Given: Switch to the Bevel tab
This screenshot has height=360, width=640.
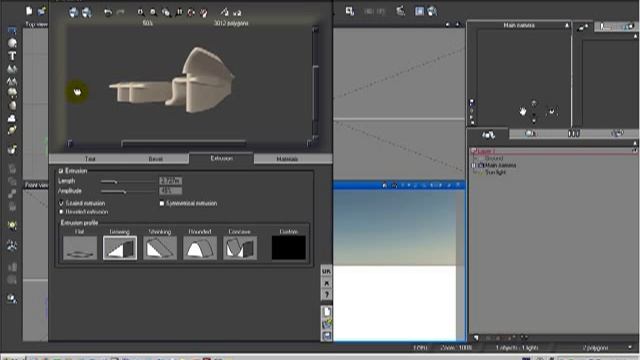Looking at the screenshot, I should [x=156, y=159].
